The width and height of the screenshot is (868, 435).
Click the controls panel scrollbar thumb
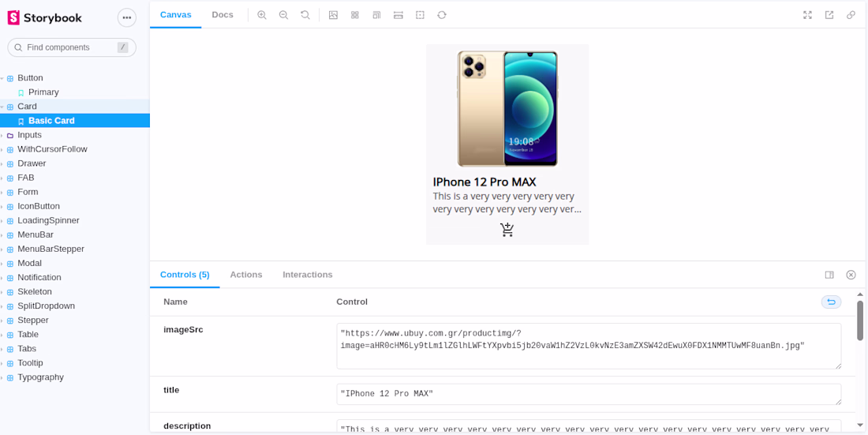pos(859,321)
